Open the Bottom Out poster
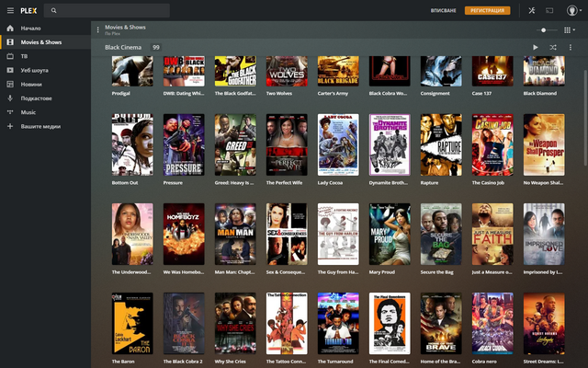588x368 pixels. pos(132,144)
